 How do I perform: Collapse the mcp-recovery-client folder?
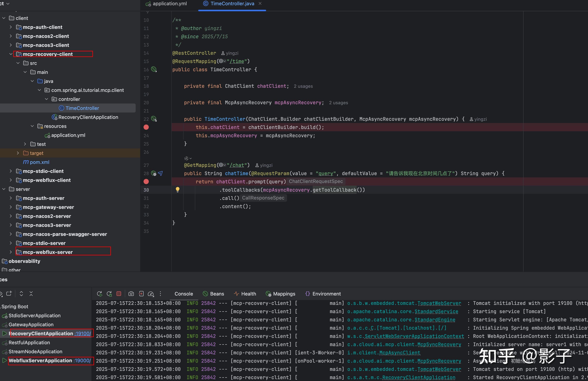click(11, 54)
